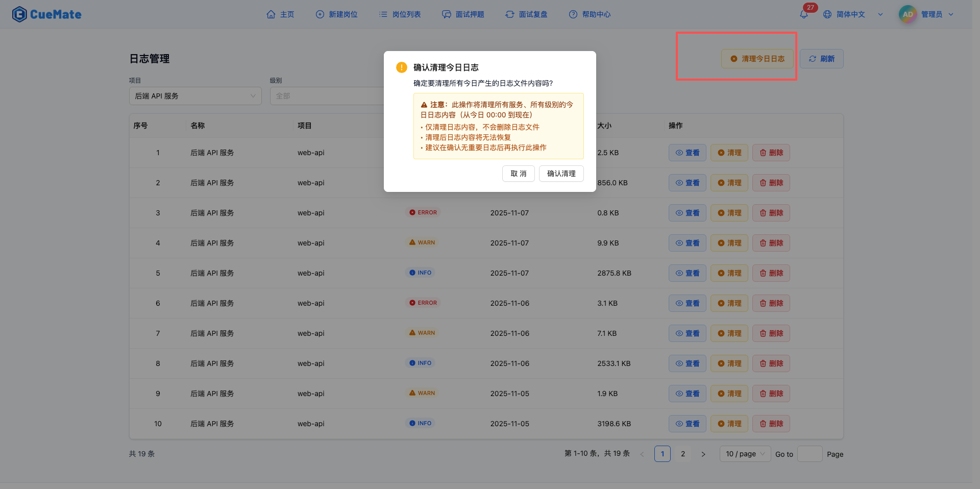Open the 项目 dropdown showing 后端 API 服务
Image resolution: width=980 pixels, height=489 pixels.
pos(195,96)
